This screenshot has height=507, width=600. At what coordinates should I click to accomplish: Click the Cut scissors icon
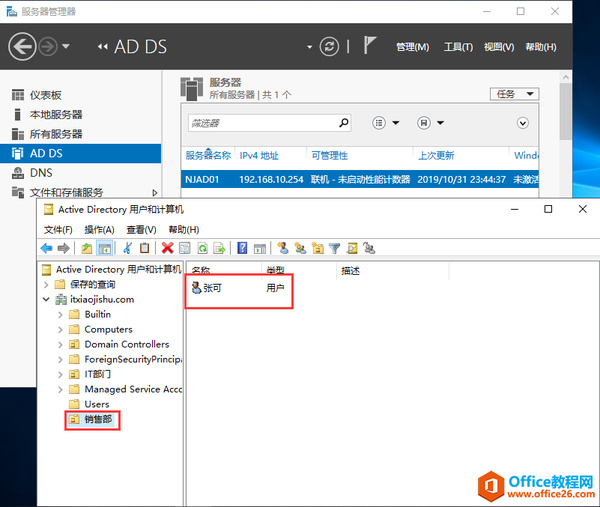tap(127, 248)
